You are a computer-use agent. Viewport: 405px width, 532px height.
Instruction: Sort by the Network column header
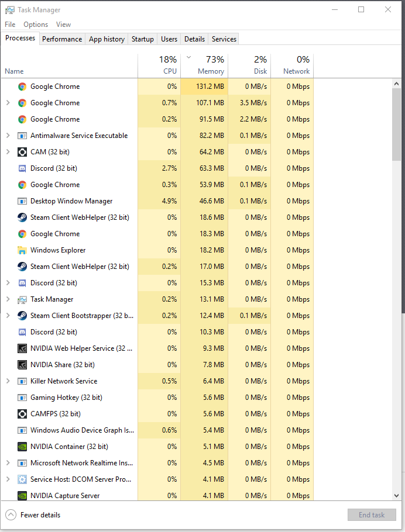click(292, 65)
